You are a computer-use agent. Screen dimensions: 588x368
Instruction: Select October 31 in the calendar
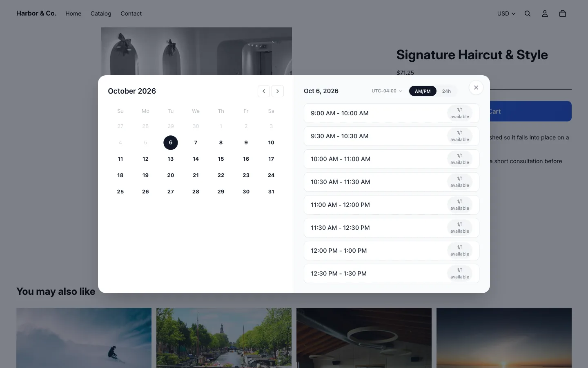pos(271,192)
